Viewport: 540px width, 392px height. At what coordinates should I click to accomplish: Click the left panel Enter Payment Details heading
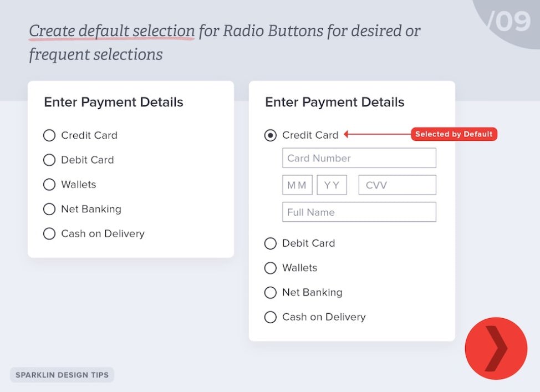[114, 103]
